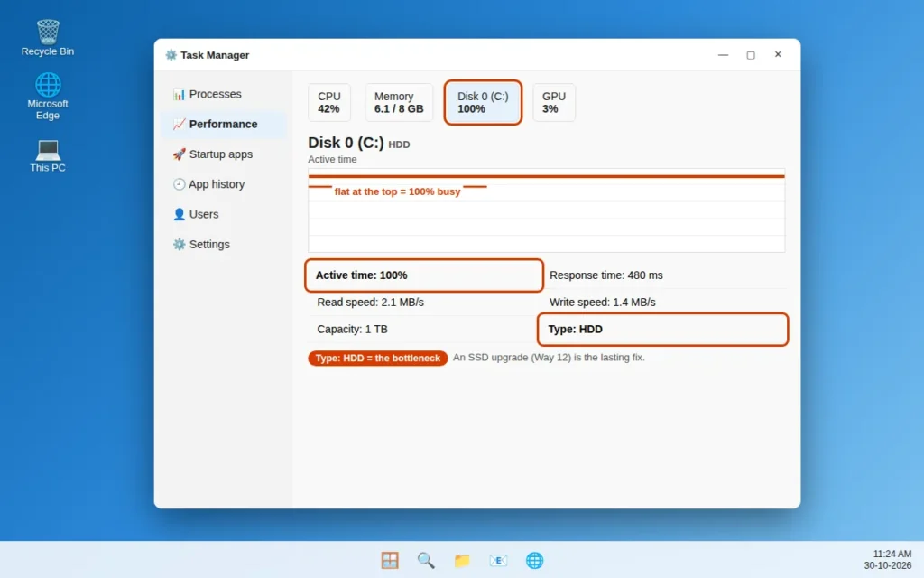Click the Active time label above the graph

332,159
